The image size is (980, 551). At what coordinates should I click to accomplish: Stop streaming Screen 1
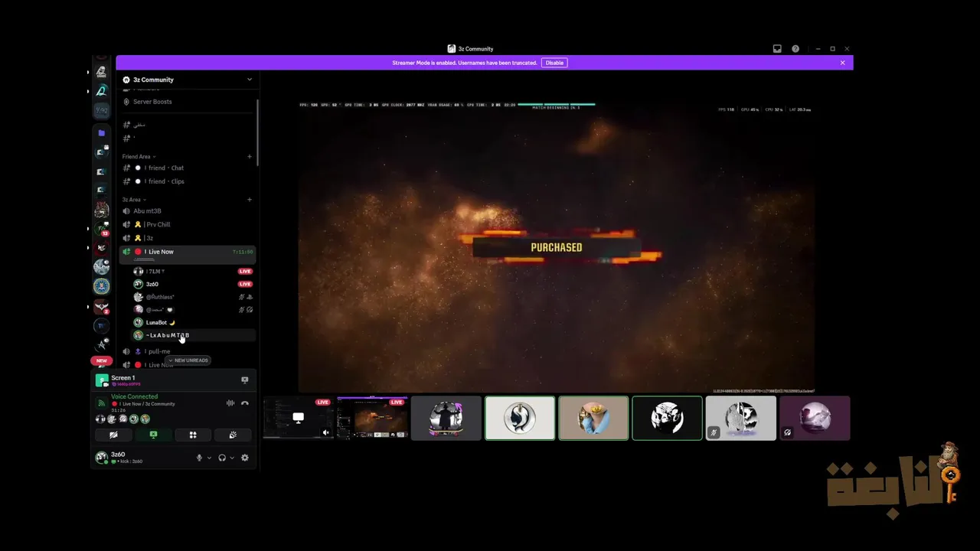pos(245,380)
